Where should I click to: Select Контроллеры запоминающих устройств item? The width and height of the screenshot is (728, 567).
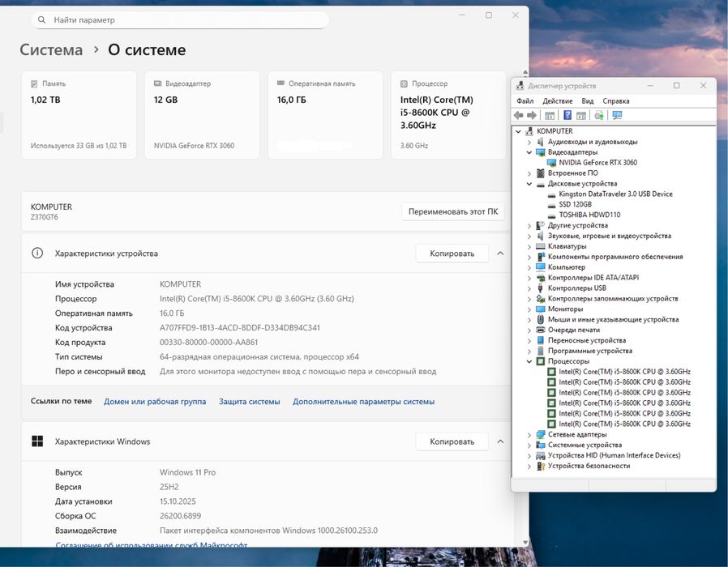[x=613, y=299]
